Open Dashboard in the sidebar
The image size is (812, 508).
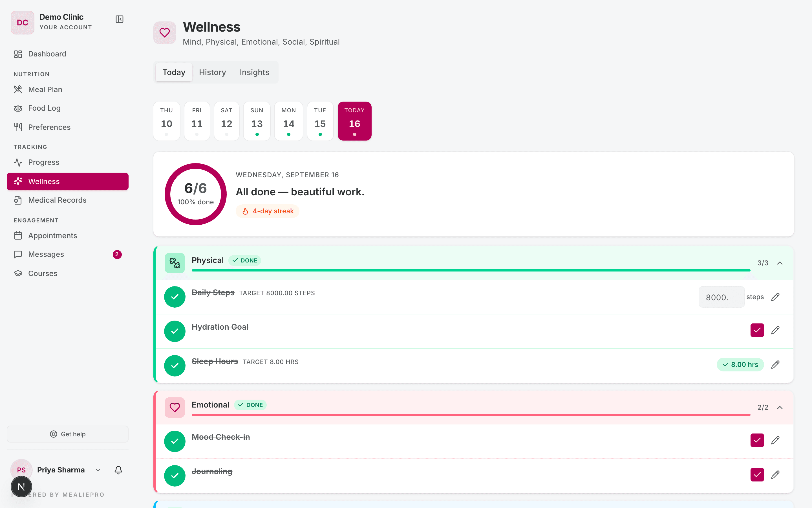coord(67,54)
